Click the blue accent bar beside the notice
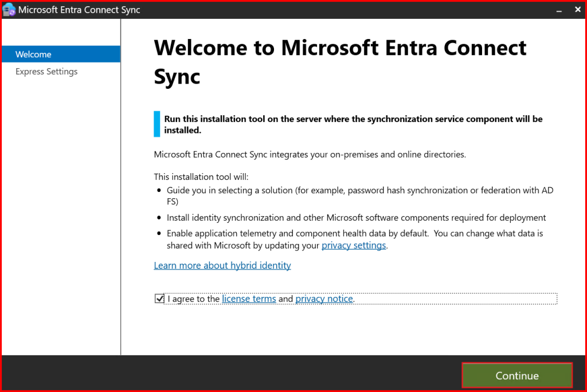587x392 pixels. [x=157, y=124]
